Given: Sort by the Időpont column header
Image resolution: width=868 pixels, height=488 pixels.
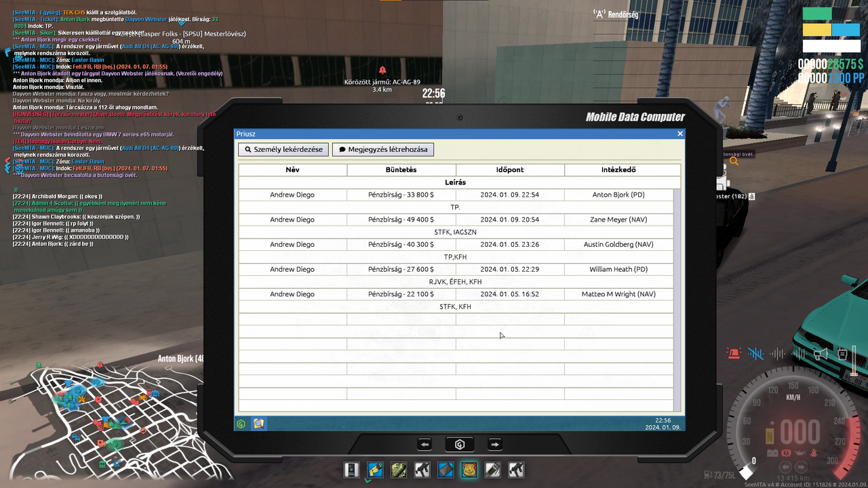Looking at the screenshot, I should click(x=510, y=170).
